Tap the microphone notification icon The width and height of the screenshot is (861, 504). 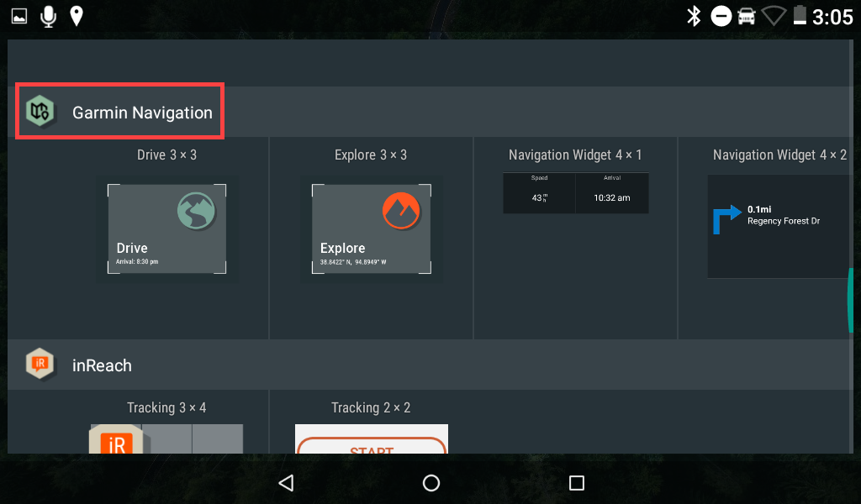pyautogui.click(x=48, y=17)
